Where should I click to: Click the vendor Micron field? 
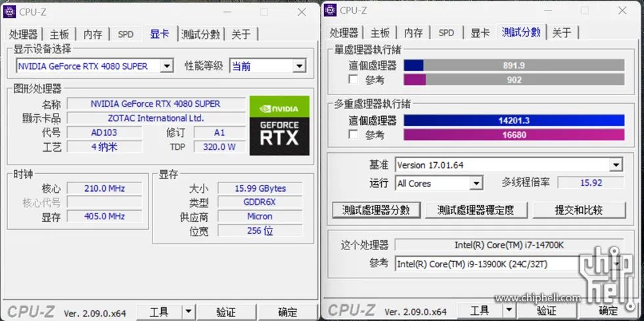(260, 217)
